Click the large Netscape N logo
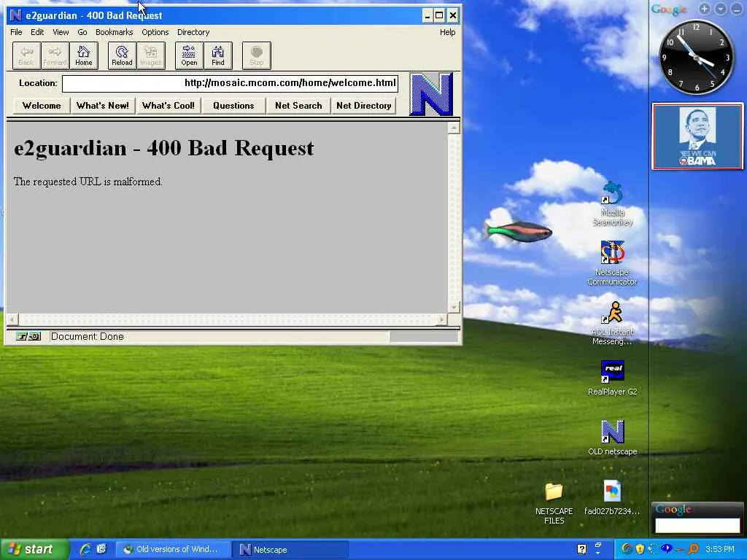Screen dimensions: 747x560 pyautogui.click(x=431, y=94)
